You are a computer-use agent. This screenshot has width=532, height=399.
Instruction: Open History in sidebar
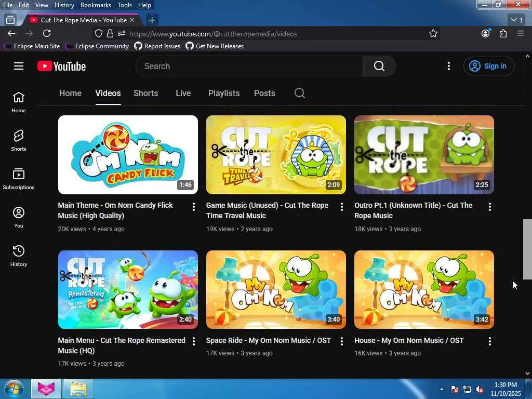click(19, 256)
